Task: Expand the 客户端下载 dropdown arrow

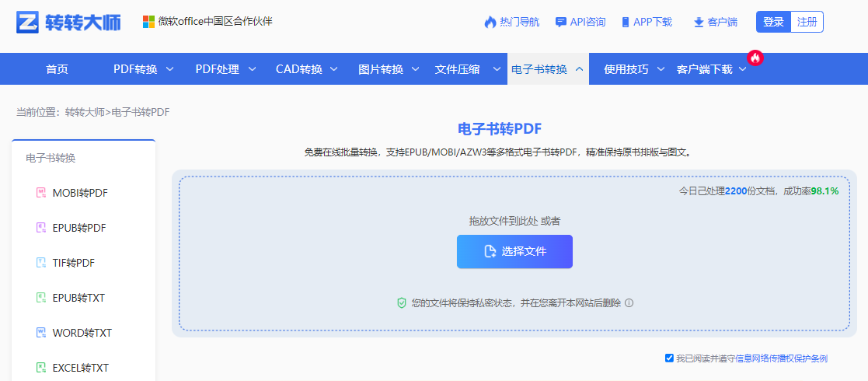Action: [x=743, y=69]
